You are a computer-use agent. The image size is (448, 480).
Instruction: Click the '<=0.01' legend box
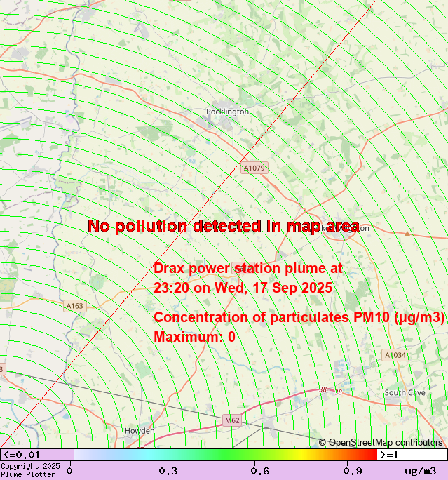[37, 455]
